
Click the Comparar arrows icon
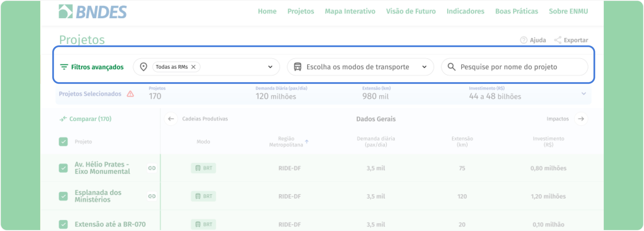[x=63, y=119]
